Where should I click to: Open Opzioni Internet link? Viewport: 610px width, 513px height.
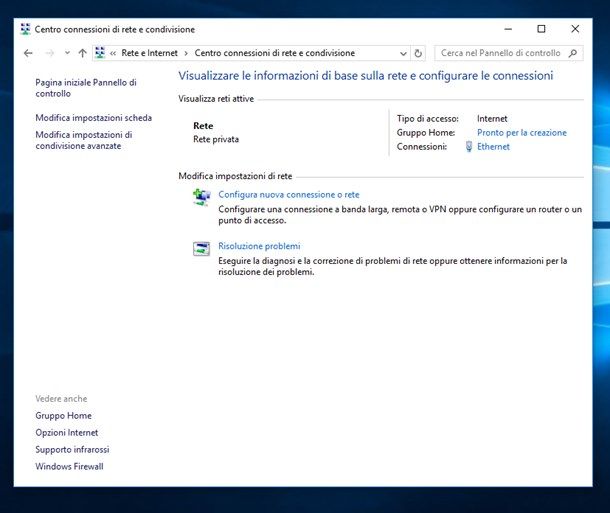click(x=66, y=433)
